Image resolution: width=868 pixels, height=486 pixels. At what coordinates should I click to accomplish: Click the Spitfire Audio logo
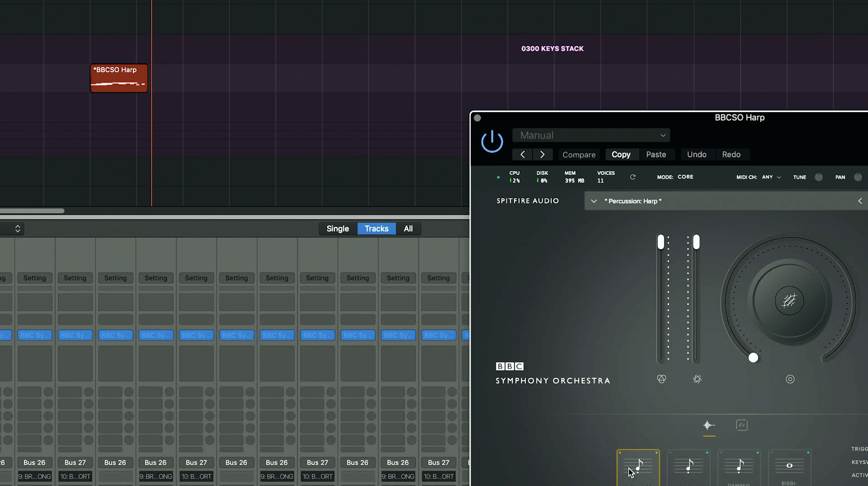527,201
